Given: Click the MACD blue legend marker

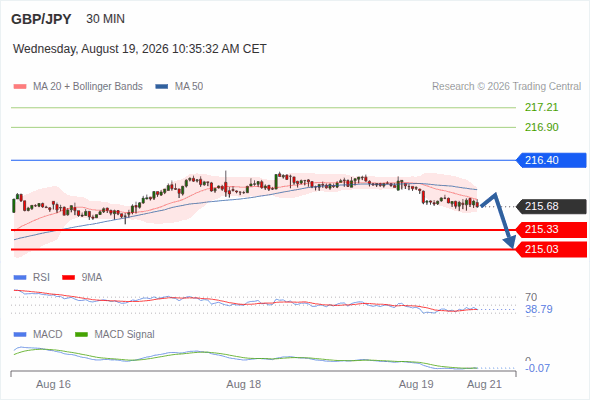Looking at the screenshot, I should point(20,335).
